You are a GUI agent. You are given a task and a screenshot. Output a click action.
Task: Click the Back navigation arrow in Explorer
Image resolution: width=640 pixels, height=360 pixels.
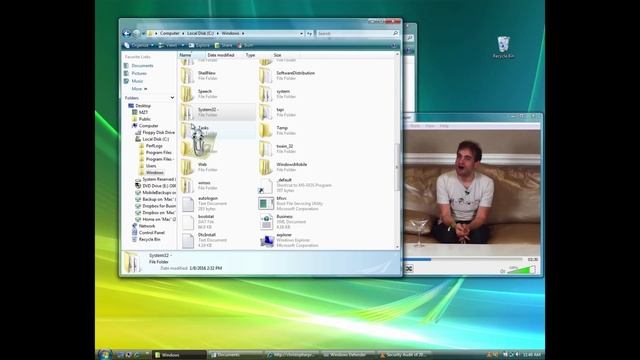pyautogui.click(x=127, y=33)
